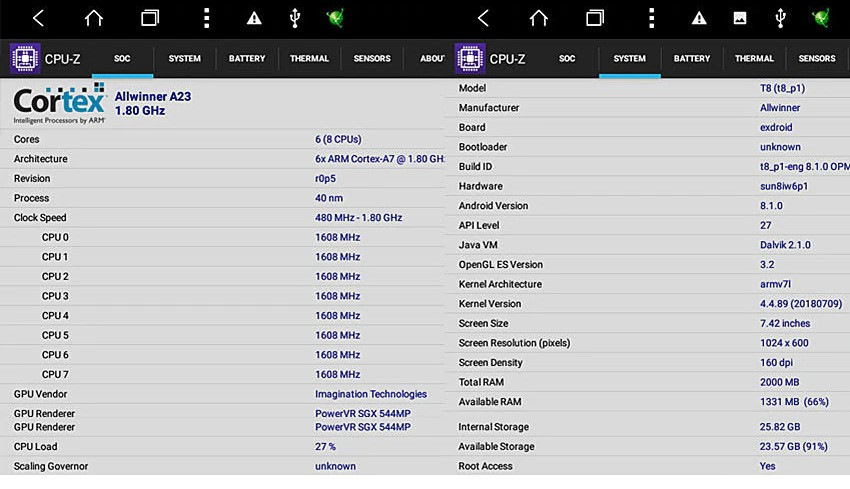Click the 'armv7l' Kernel Architecture value
This screenshot has height=489, width=850.
(x=775, y=284)
